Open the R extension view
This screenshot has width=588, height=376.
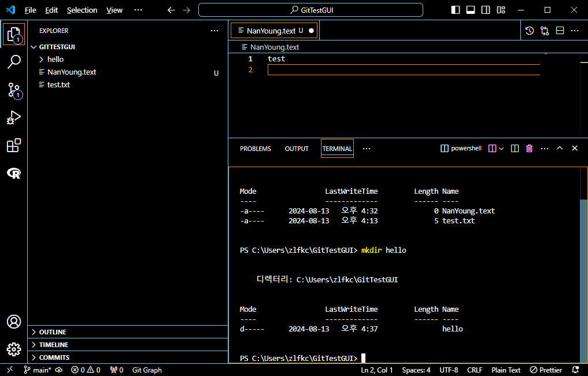[14, 173]
